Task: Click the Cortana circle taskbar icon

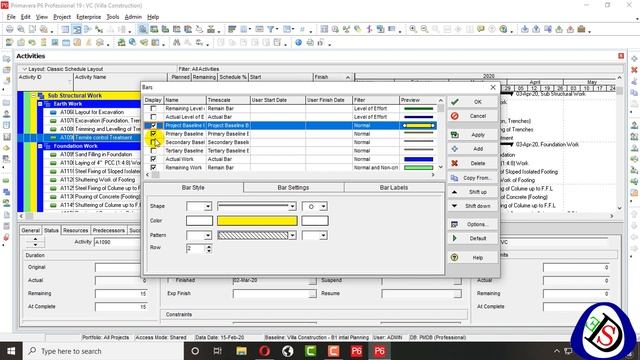Action: tap(195, 351)
